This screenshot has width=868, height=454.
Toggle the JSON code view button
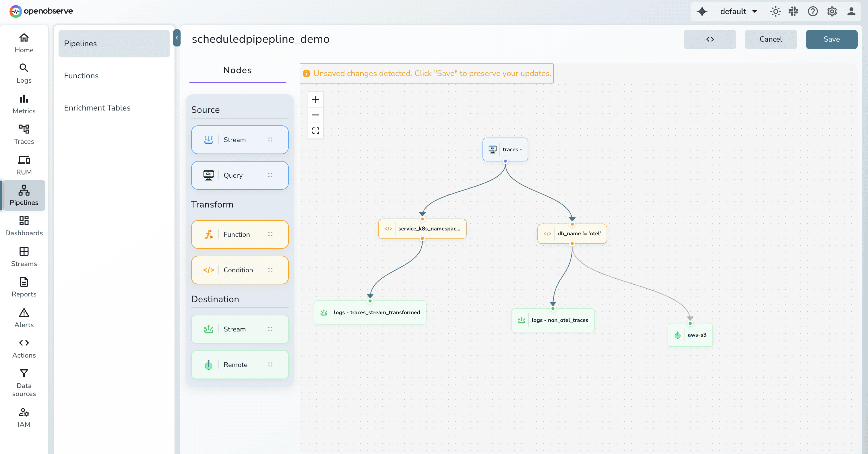710,39
